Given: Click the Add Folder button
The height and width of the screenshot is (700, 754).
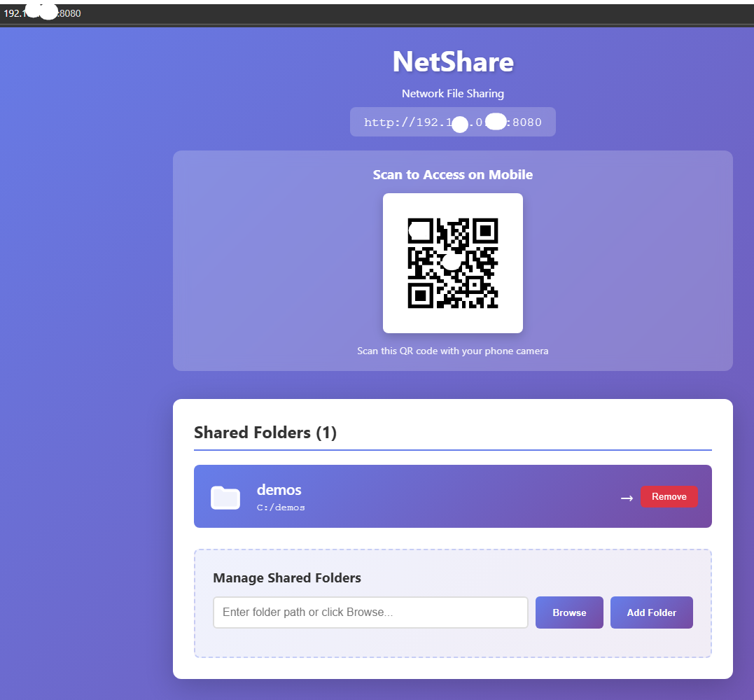Looking at the screenshot, I should [x=652, y=612].
